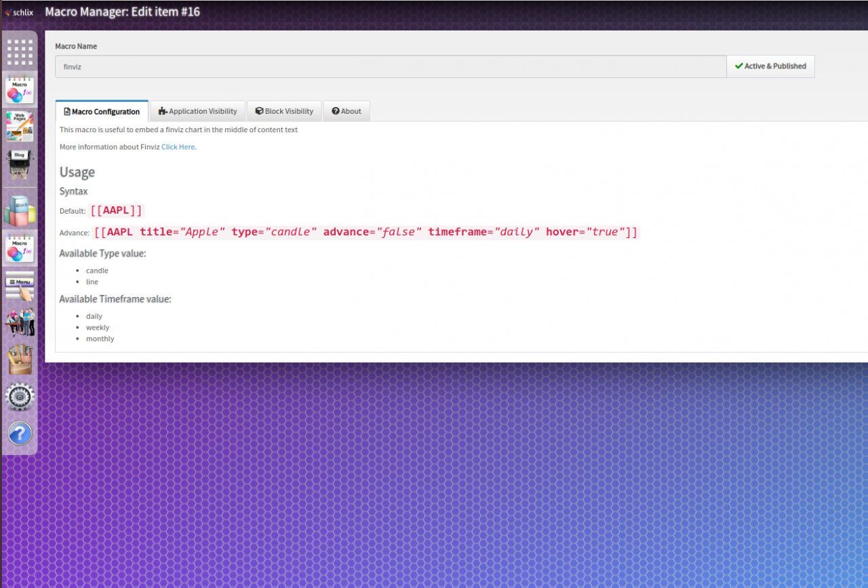The image size is (868, 588).
Task: Open the Block manager cubes icon
Action: click(20, 210)
